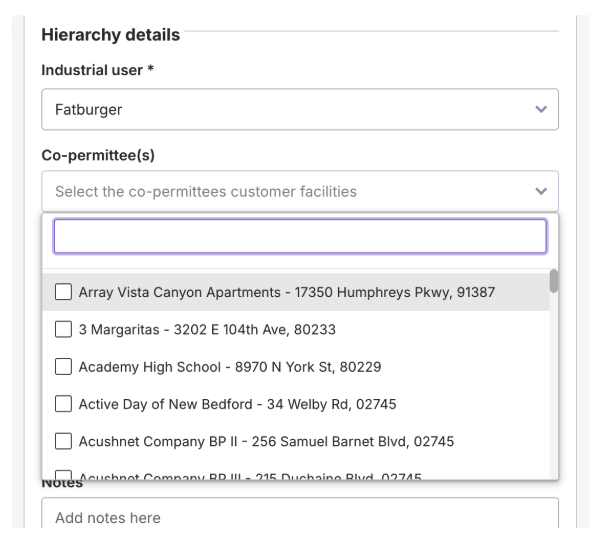Check Acushnet Company BP II checkbox

63,442
